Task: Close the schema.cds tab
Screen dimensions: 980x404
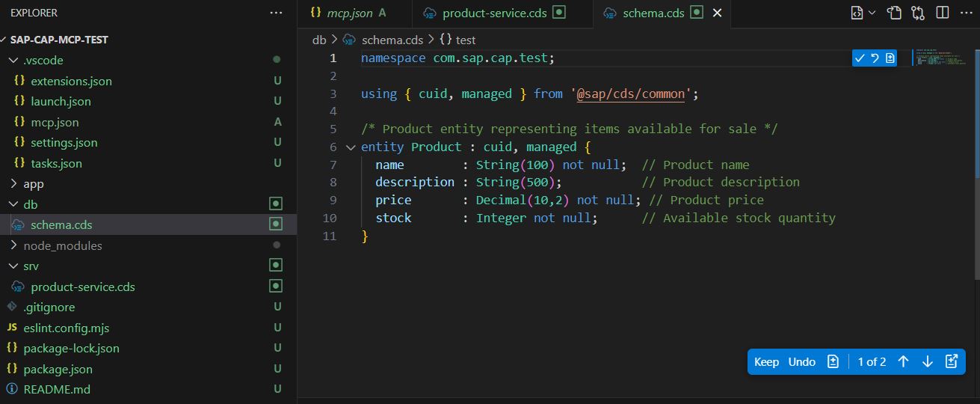Action: click(718, 13)
